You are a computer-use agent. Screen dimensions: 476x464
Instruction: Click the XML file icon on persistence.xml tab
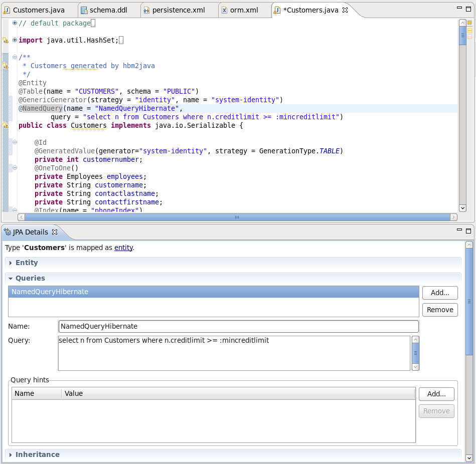[146, 10]
